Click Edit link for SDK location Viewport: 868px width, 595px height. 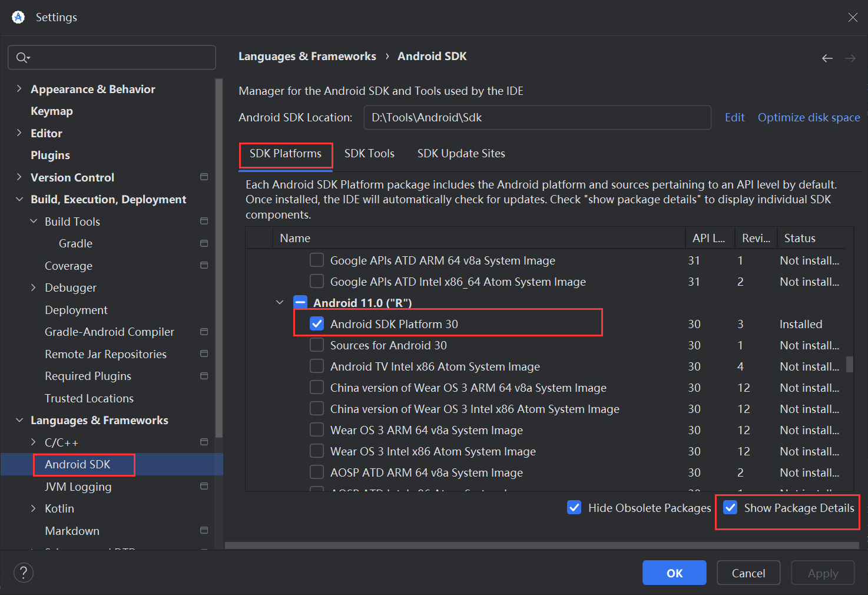point(734,117)
